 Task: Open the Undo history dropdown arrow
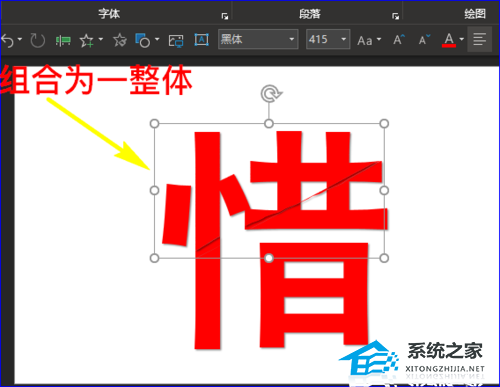pos(20,40)
